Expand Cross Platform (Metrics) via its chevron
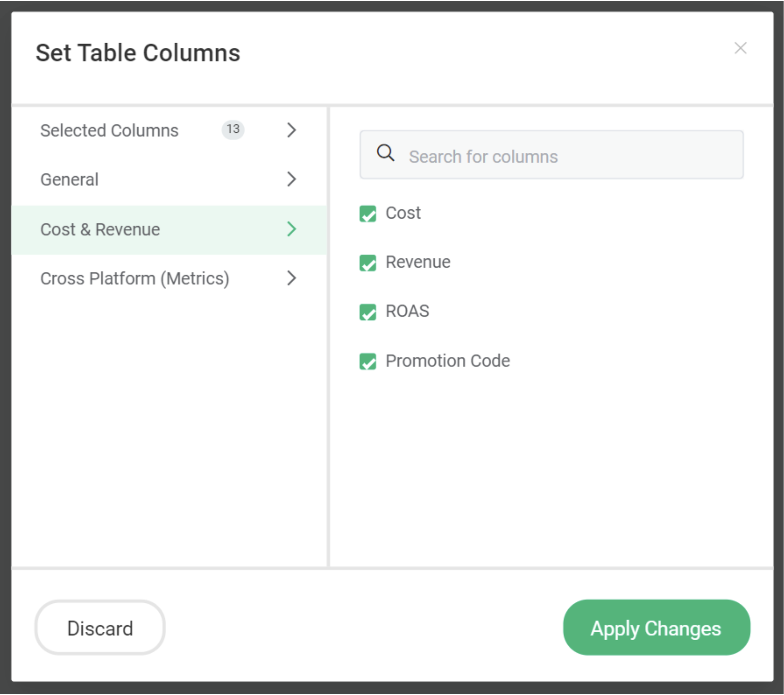 tap(291, 278)
